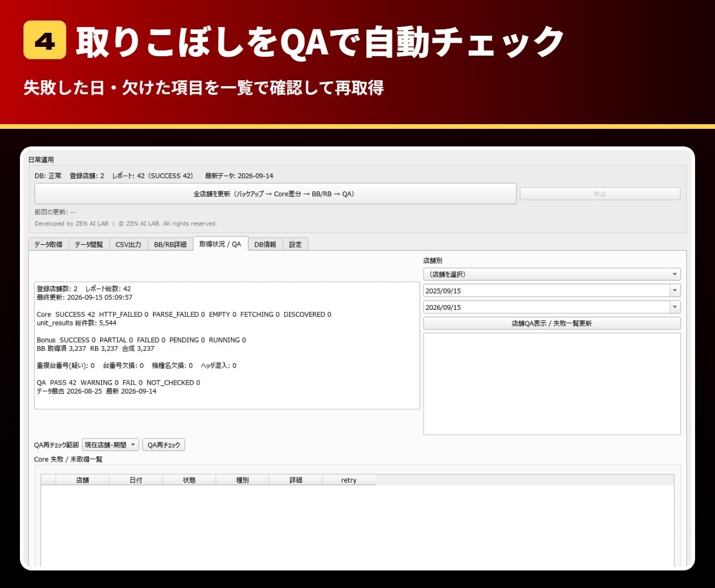
Task: Click the 'Bonus SUCCESS 0 PARTIAL 0' line
Action: pyautogui.click(x=141, y=340)
